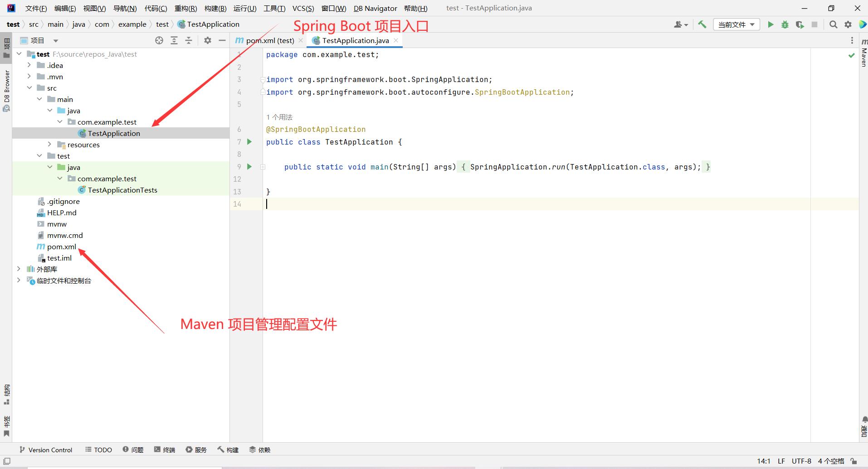
Task: Open the 书签 bookmarks side panel
Action: [6, 426]
